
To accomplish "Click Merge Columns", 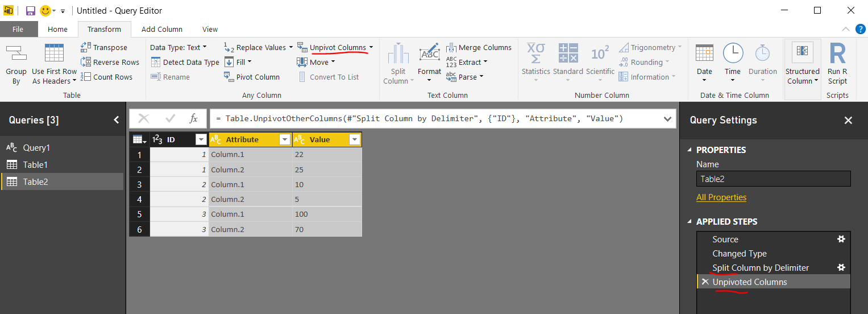I will [479, 47].
